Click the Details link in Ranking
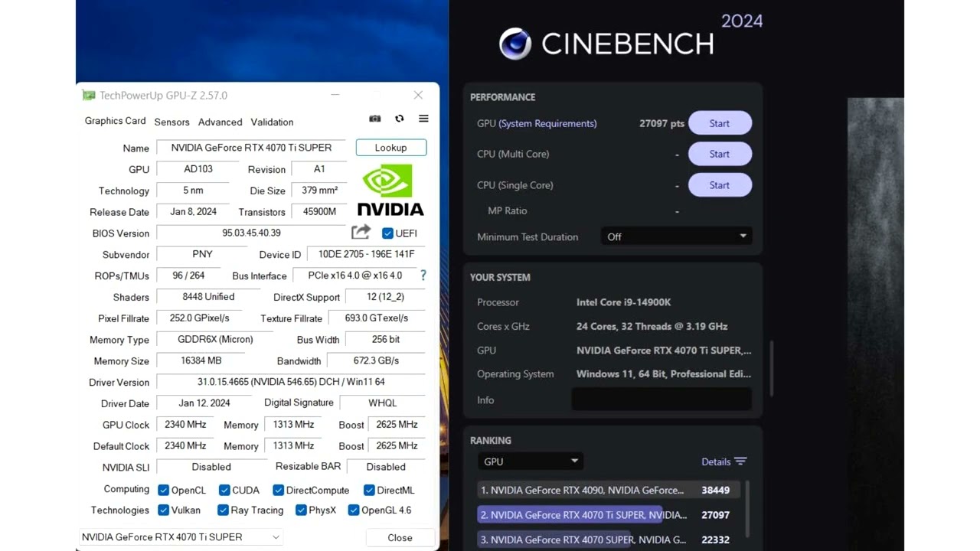The height and width of the screenshot is (551, 980). [x=716, y=461]
